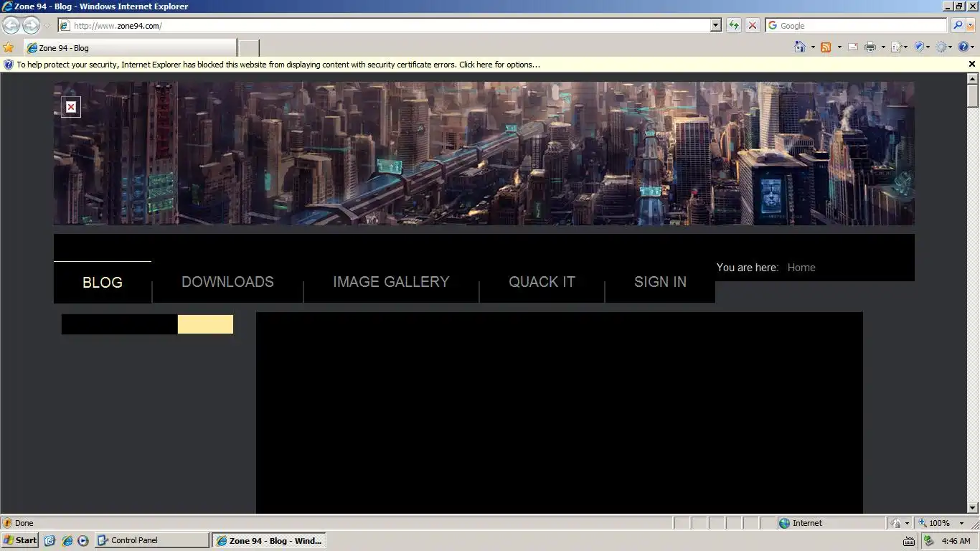Click the security information bar message
The width and height of the screenshot is (980, 551).
click(x=278, y=65)
